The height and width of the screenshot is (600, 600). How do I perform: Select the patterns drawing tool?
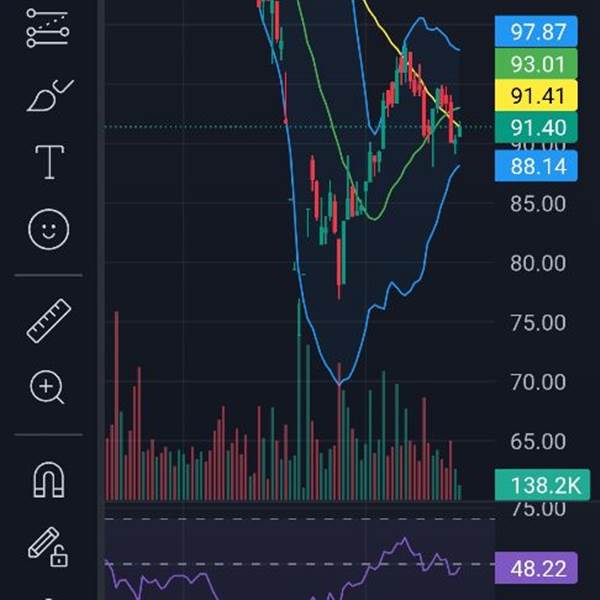(x=48, y=29)
